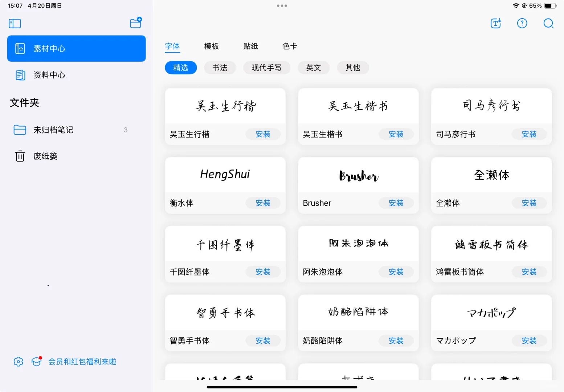Preview the 司马彦行书 font sample

(492, 106)
